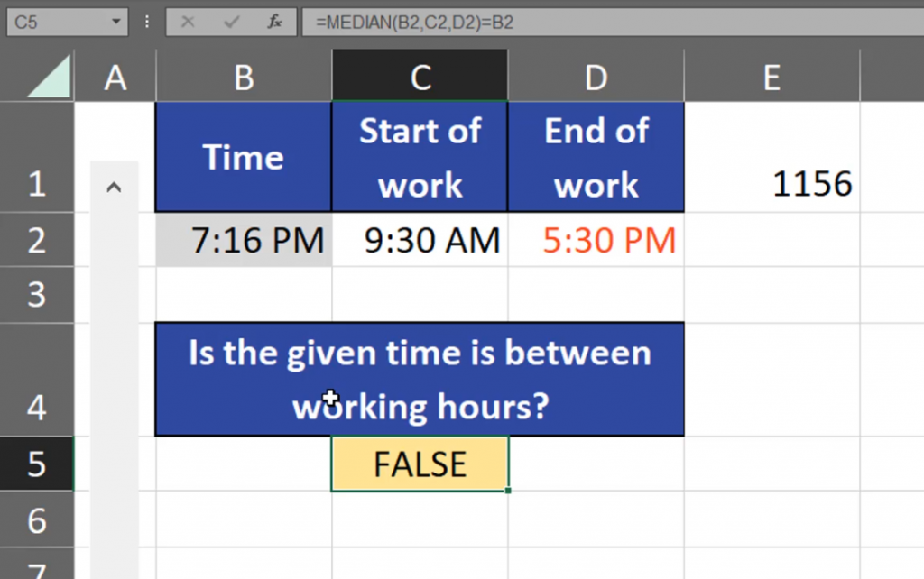The height and width of the screenshot is (579, 924).
Task: Click into the formula bar with MEDIAN formula
Action: tap(614, 22)
